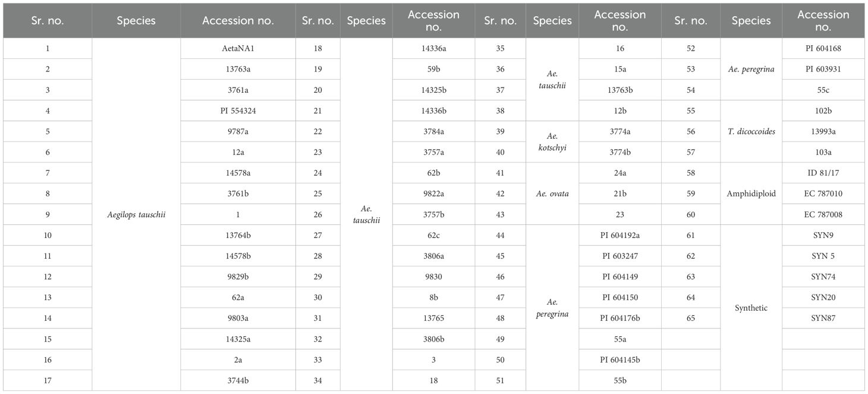Select the 13765 accession cell
Viewport: 868px width, 394px height.
[433, 318]
